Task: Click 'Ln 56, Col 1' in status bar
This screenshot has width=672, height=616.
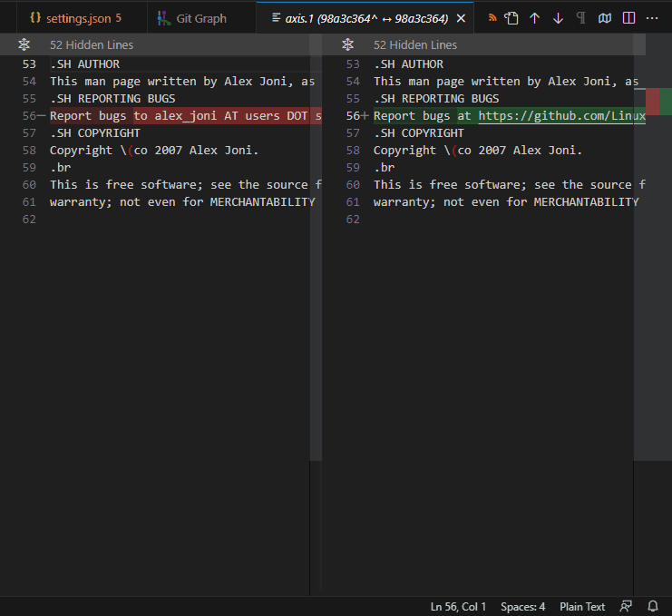Action: [458, 607]
